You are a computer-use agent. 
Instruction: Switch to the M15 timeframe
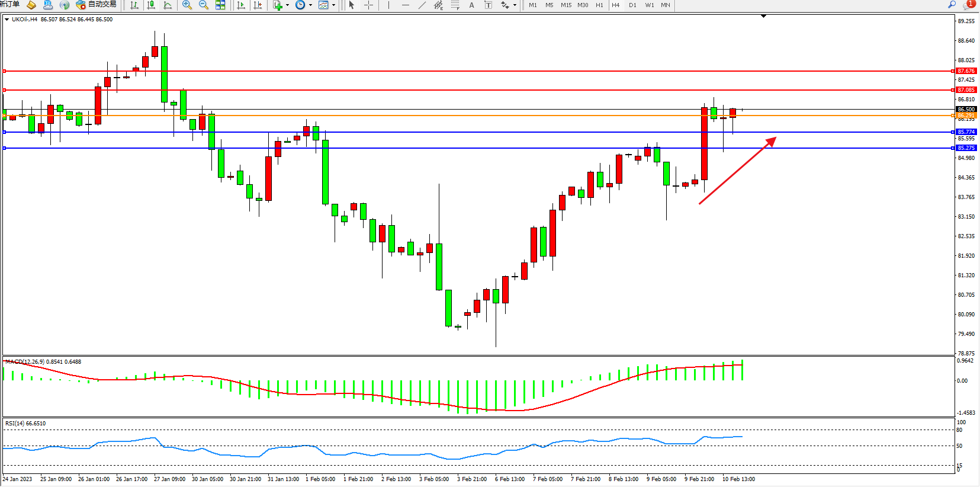pyautogui.click(x=566, y=5)
